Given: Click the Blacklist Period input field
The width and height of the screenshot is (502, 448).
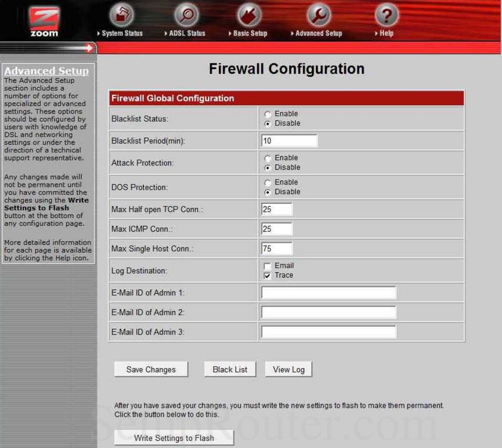Looking at the screenshot, I should click(x=288, y=141).
